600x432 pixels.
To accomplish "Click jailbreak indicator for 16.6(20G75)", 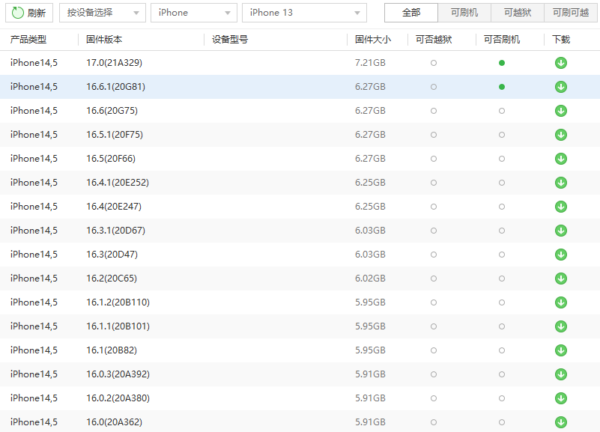I will (433, 111).
